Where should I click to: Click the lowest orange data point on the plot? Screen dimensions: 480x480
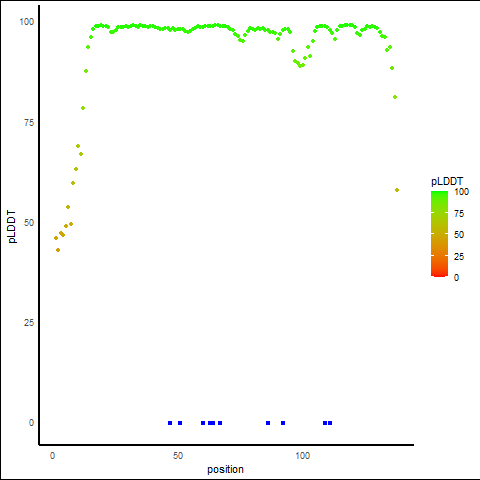coord(58,250)
